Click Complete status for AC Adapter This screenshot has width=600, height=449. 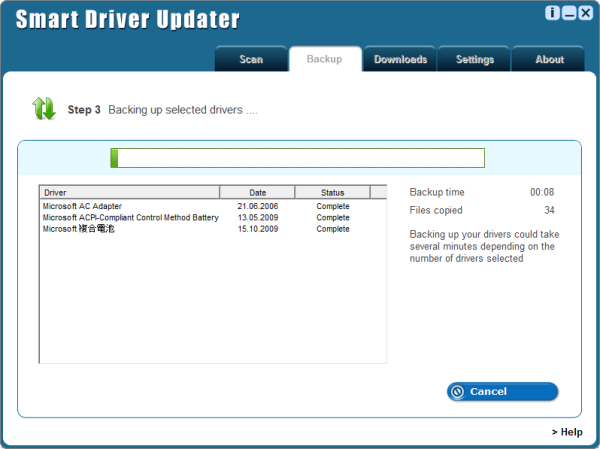click(x=333, y=206)
